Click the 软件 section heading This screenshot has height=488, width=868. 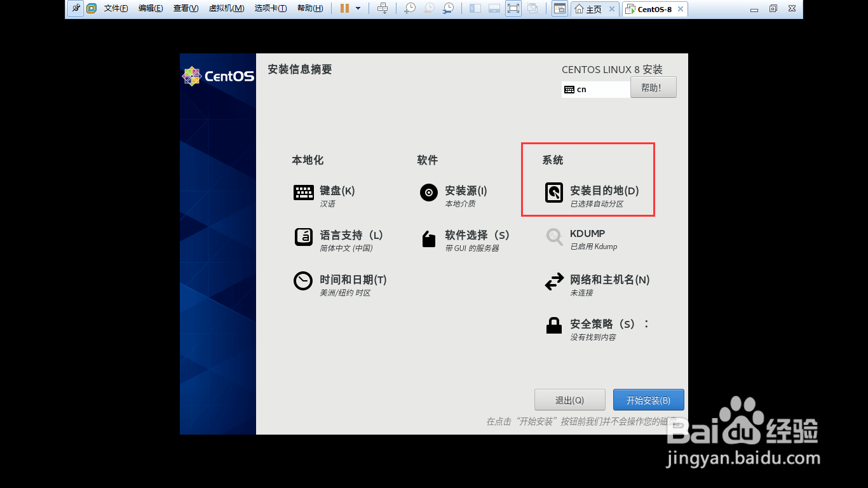click(428, 160)
